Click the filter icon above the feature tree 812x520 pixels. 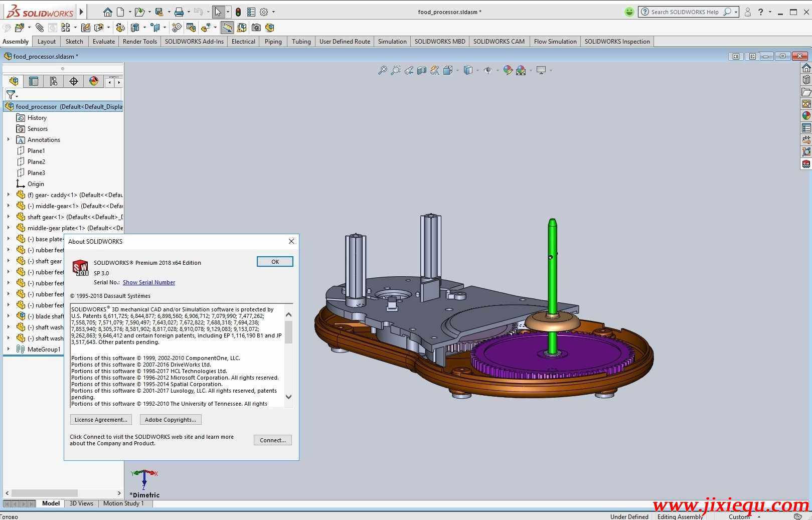[10, 95]
